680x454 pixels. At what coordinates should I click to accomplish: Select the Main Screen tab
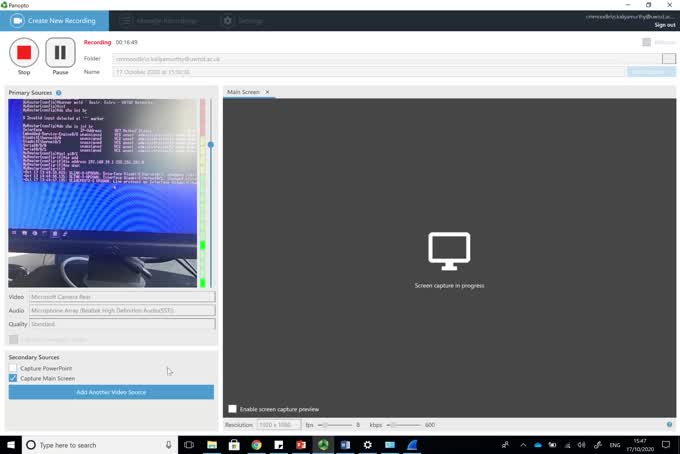pyautogui.click(x=243, y=92)
